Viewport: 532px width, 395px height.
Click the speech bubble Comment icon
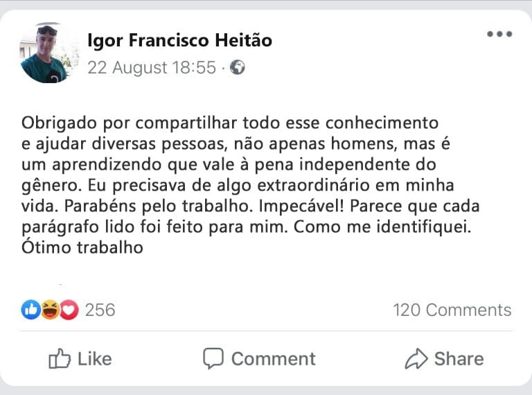(213, 358)
